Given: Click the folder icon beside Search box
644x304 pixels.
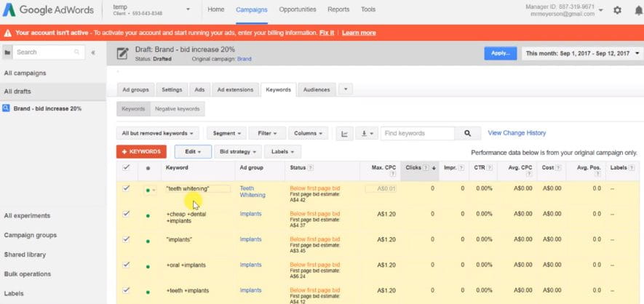Looking at the screenshot, I should (7, 52).
